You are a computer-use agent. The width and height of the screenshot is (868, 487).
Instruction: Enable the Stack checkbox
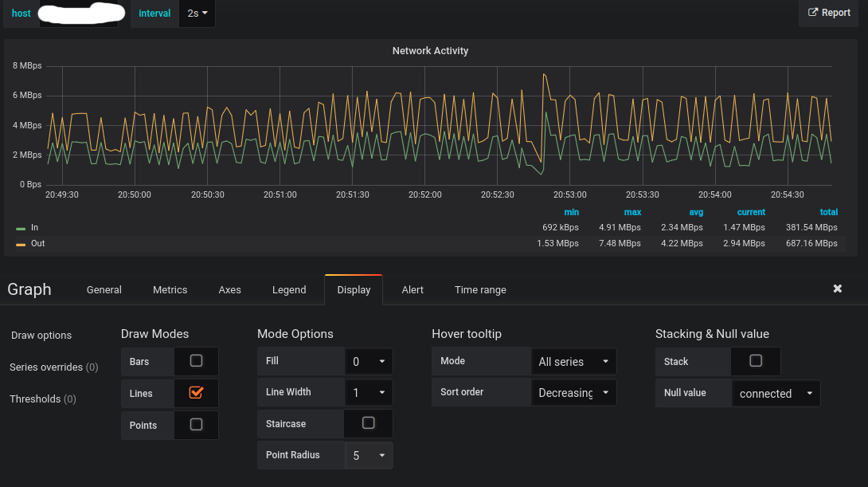click(756, 361)
